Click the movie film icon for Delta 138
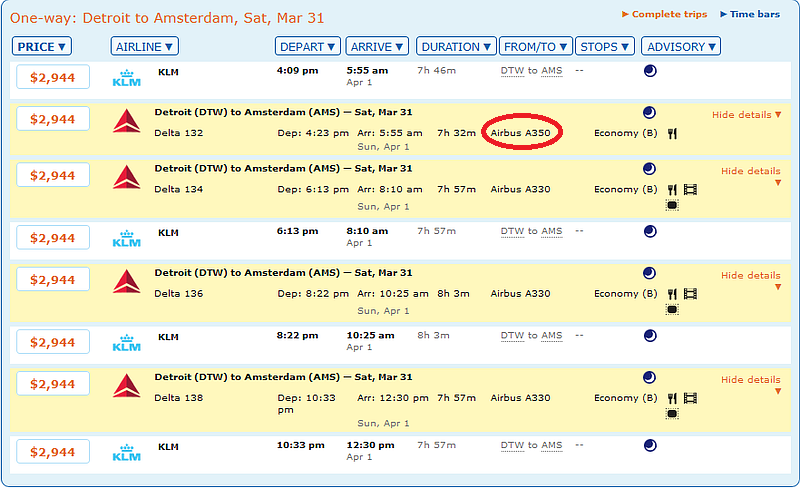 tap(690, 398)
